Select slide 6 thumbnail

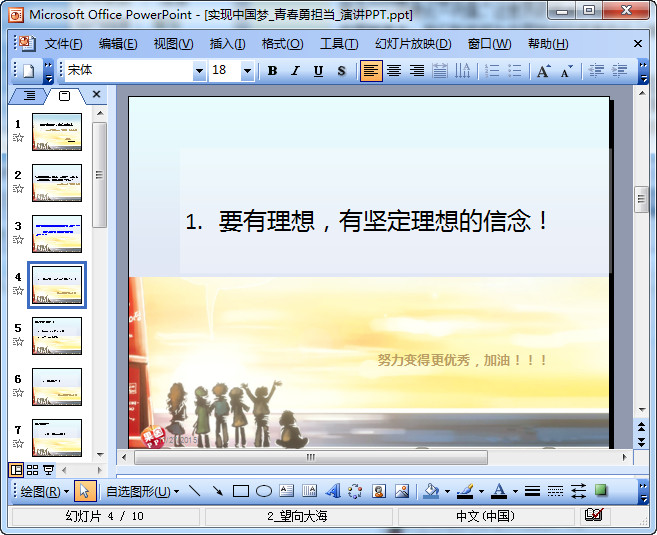57,387
